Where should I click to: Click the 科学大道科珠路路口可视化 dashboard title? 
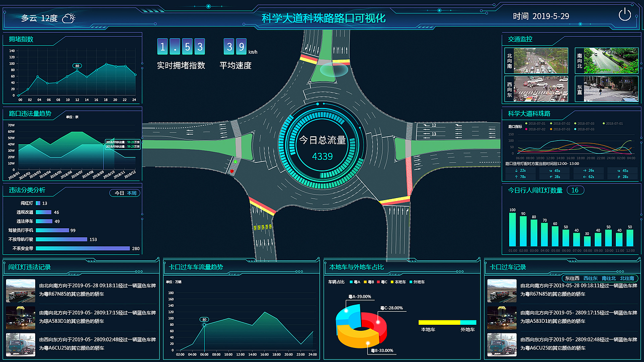[324, 18]
